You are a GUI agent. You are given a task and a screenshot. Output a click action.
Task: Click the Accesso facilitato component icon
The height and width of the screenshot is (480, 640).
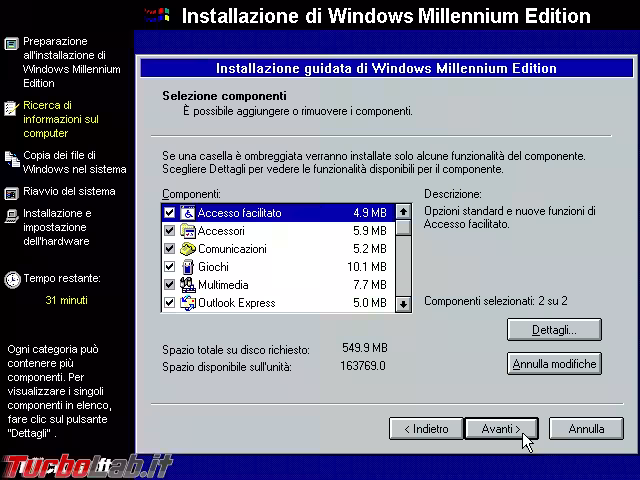coord(187,213)
